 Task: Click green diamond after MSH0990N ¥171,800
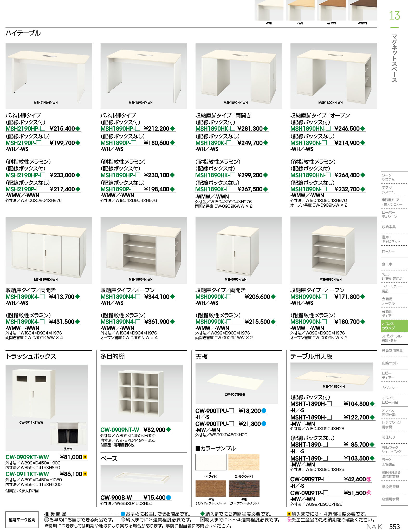(x=363, y=297)
